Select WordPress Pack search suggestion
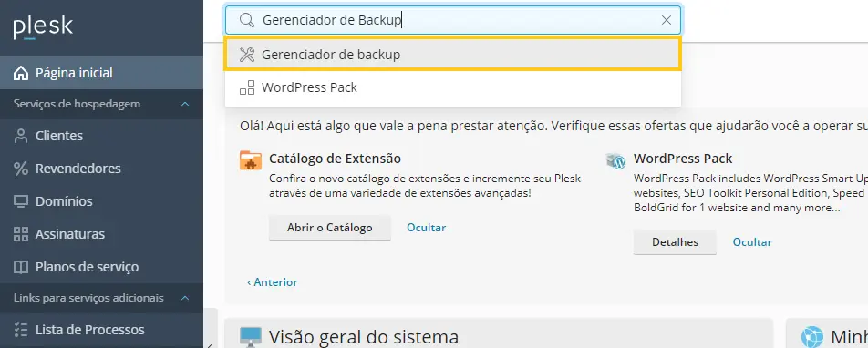 pos(453,87)
